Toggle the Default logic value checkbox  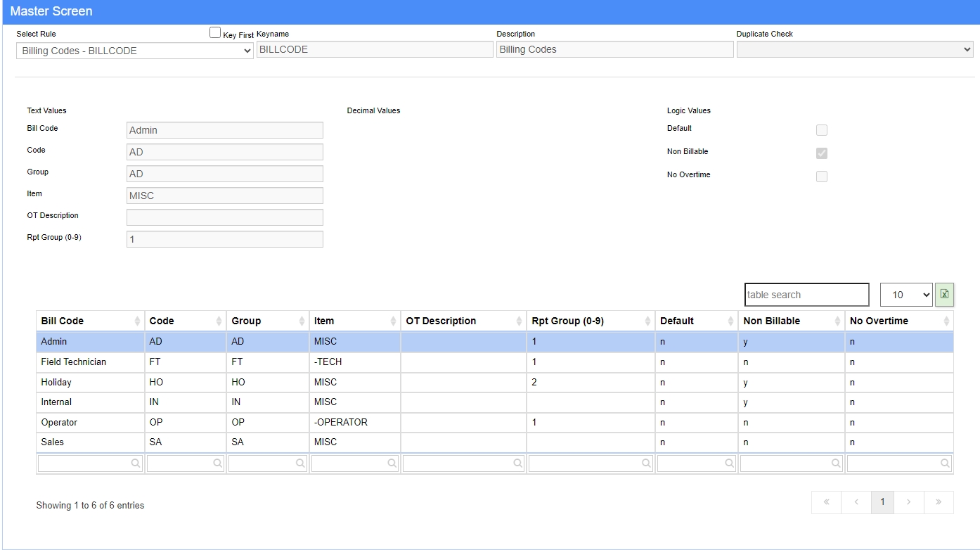coord(821,130)
